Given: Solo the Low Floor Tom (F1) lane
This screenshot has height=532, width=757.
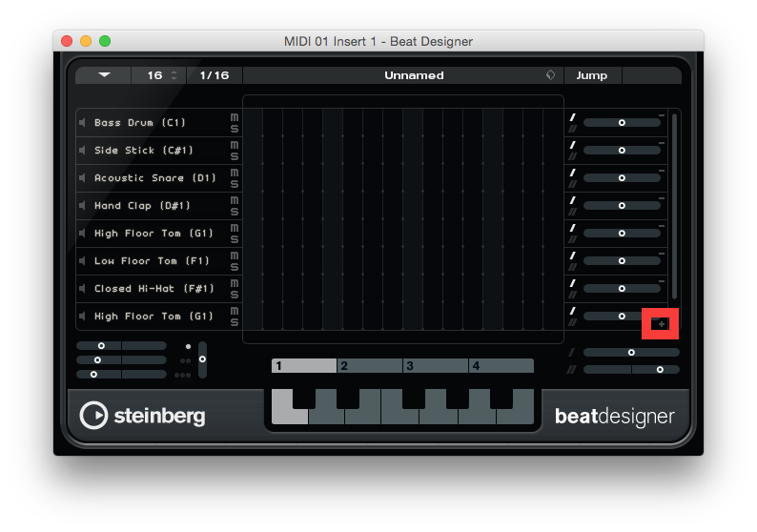Looking at the screenshot, I should (x=235, y=267).
